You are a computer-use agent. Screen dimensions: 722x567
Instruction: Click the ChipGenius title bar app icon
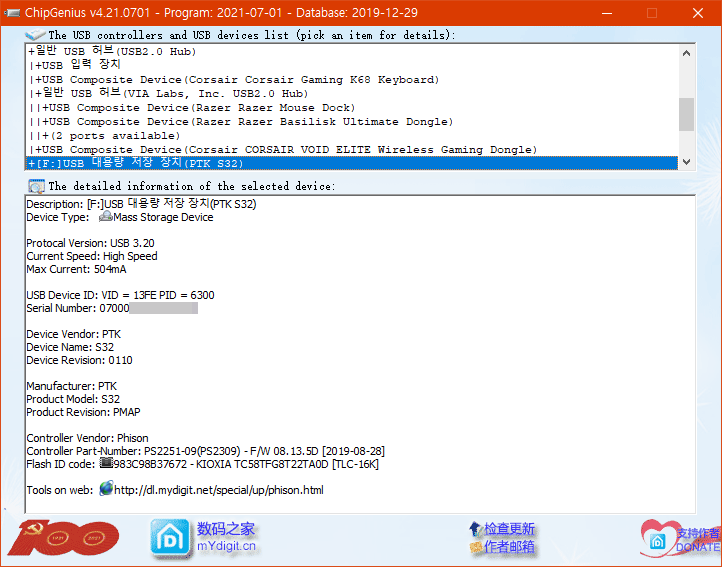(12, 12)
